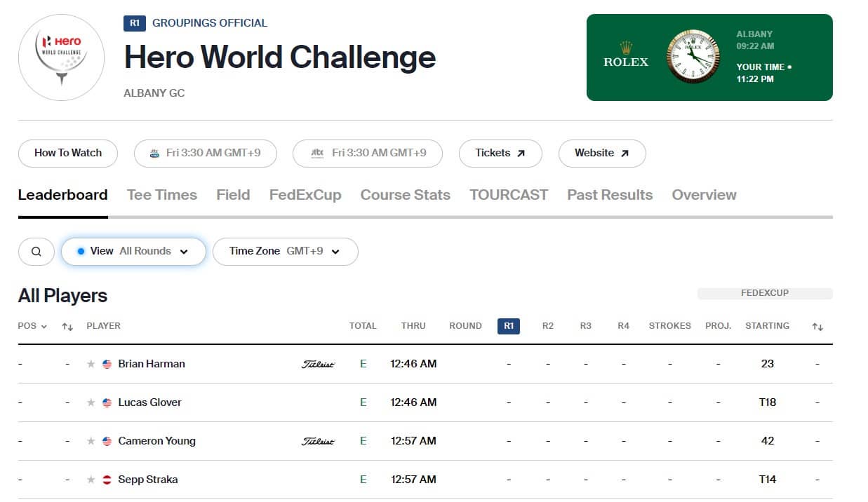This screenshot has width=868, height=502.
Task: Click Titleist logo in Brian Harman row
Action: 318,364
